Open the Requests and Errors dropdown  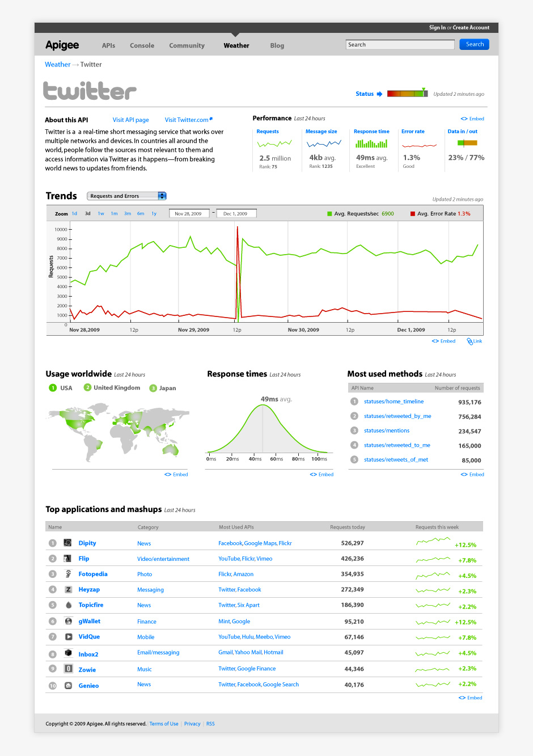coord(126,196)
